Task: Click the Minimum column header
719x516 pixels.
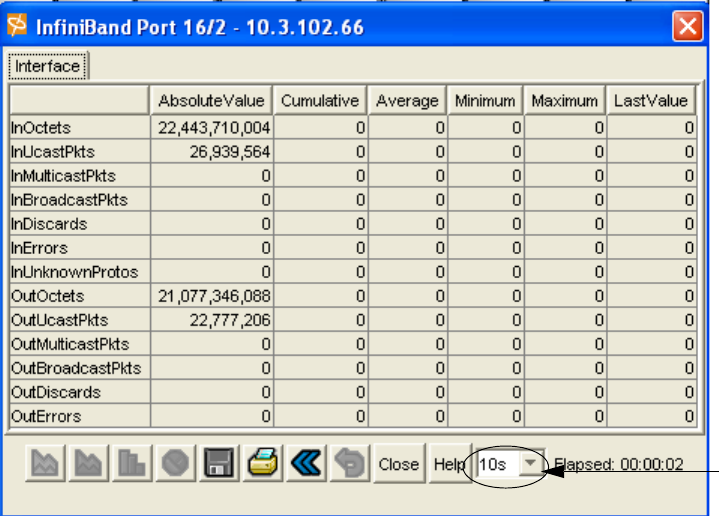Action: click(485, 100)
